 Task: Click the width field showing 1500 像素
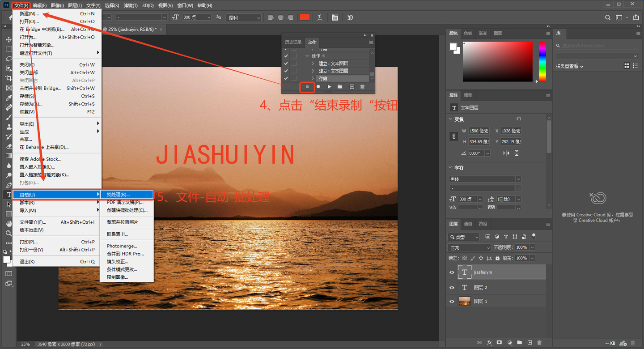479,131
